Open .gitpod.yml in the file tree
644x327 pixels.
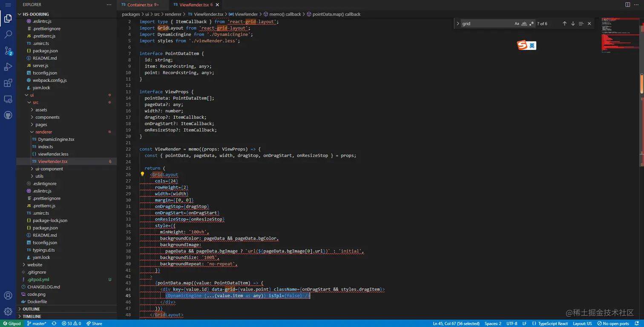(x=38, y=279)
